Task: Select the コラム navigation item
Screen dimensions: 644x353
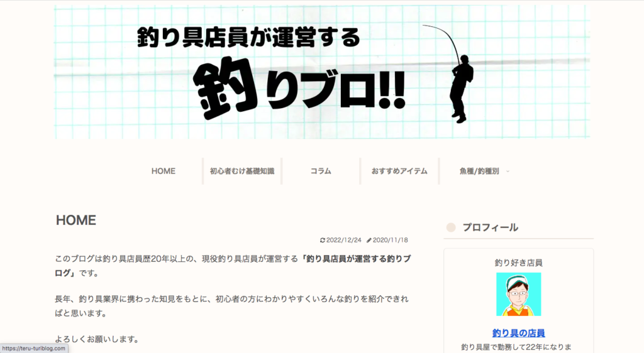Action: click(x=321, y=171)
